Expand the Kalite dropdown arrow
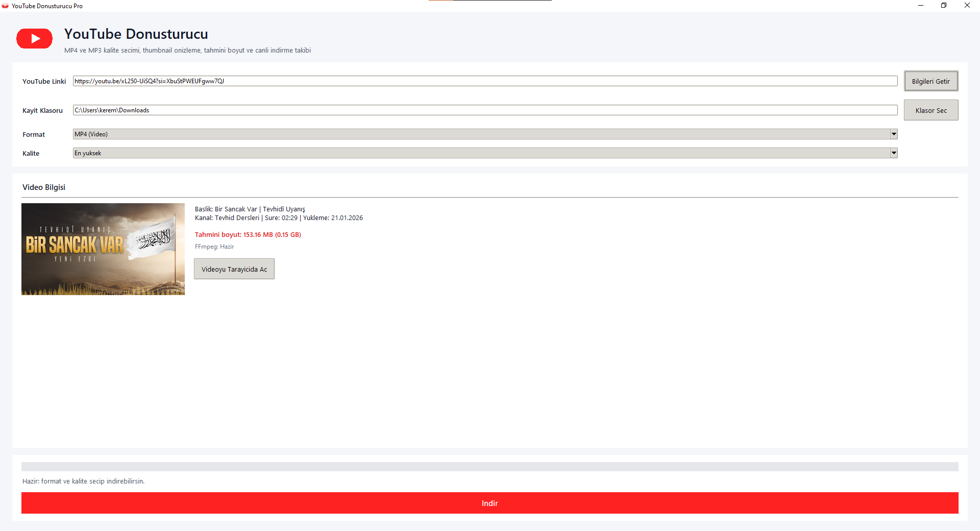Viewport: 980px width, 531px height. (x=894, y=153)
